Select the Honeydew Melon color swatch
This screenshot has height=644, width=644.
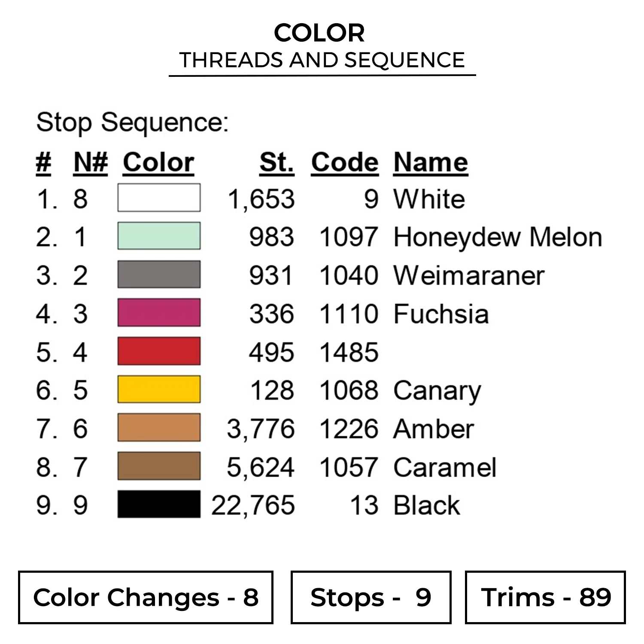pos(159,236)
